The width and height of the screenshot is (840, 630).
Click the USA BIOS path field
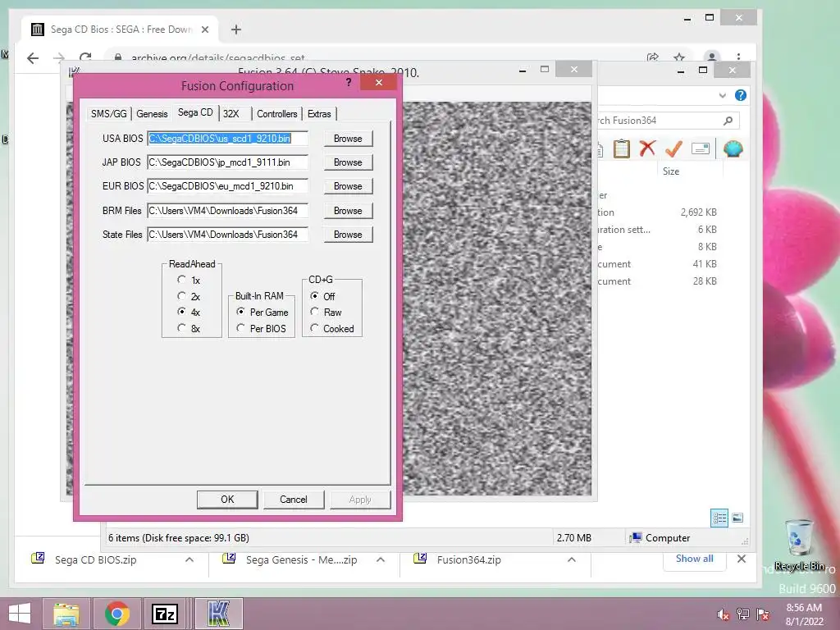228,138
